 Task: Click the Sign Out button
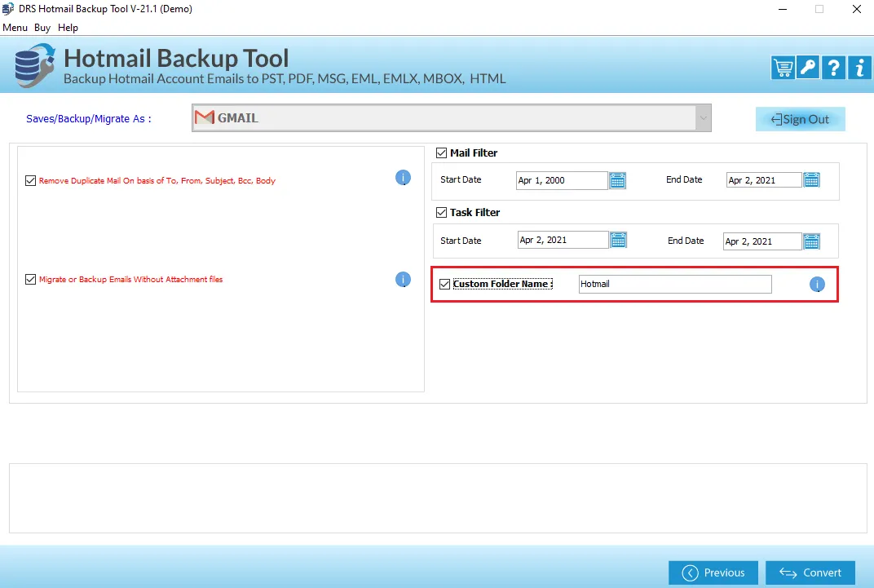801,119
